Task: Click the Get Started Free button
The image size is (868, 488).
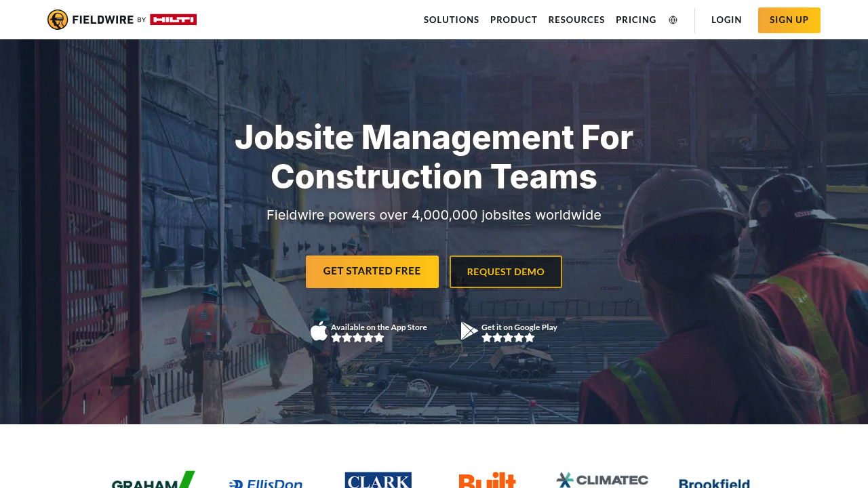Action: (x=372, y=270)
